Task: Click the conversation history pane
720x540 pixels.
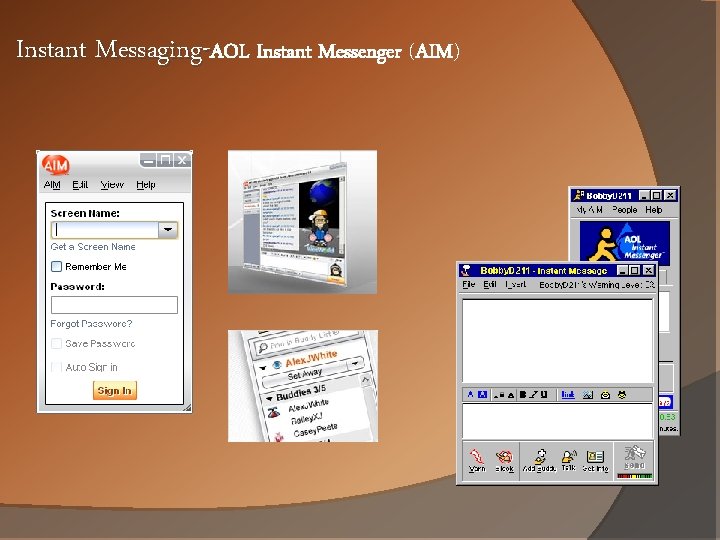Action: coord(557,341)
